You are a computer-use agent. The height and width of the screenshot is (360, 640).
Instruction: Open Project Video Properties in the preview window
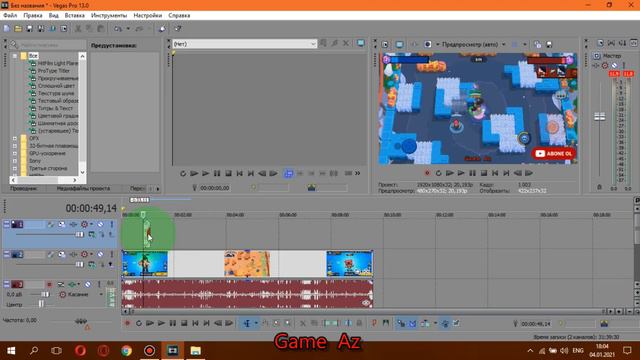(x=385, y=44)
